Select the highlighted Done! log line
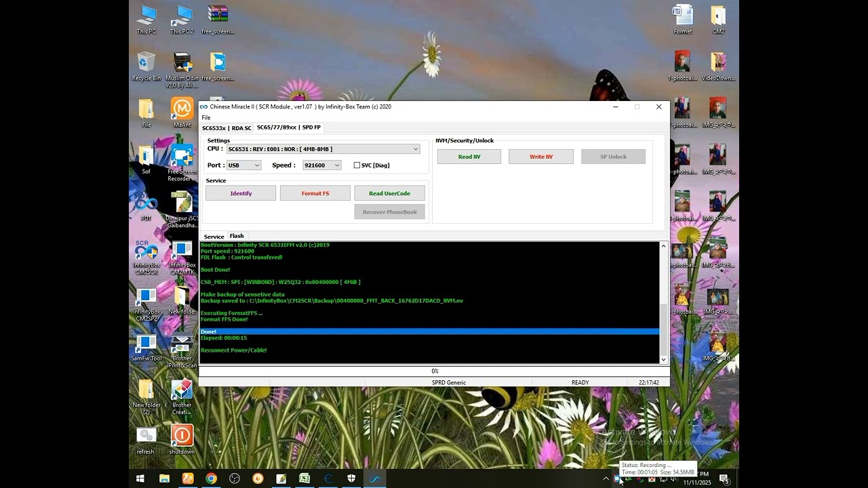868x488 pixels. click(x=429, y=332)
